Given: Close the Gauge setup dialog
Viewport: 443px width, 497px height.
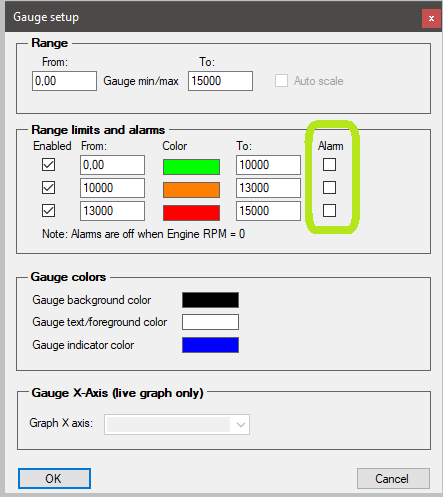Looking at the screenshot, I should [x=431, y=18].
